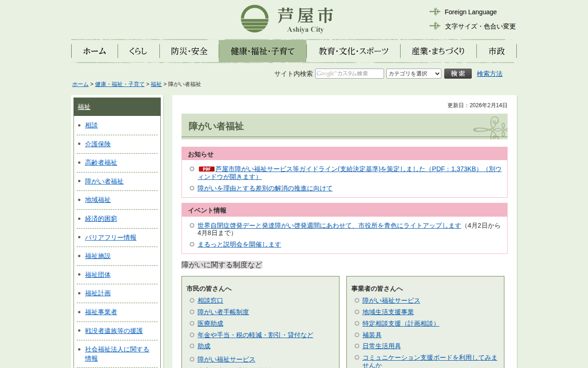
Task: Go to 教育・文化・スポーツ menu
Action: coord(353,51)
